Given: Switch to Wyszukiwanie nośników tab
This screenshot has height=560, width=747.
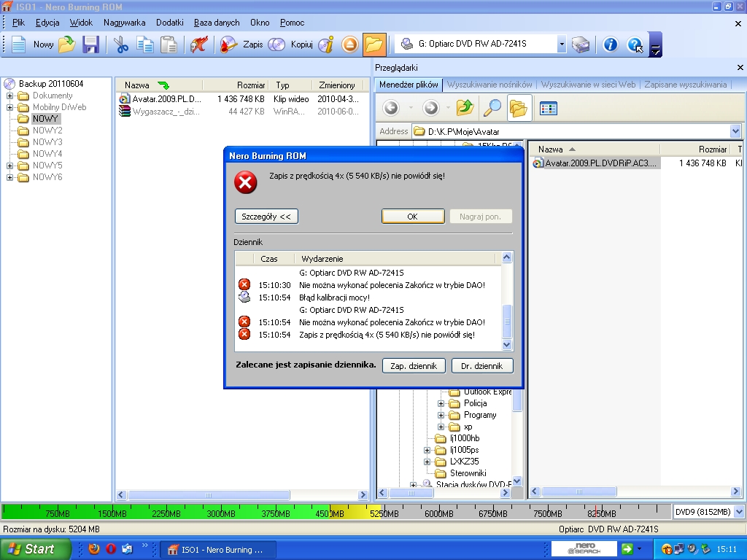Looking at the screenshot, I should (x=489, y=85).
